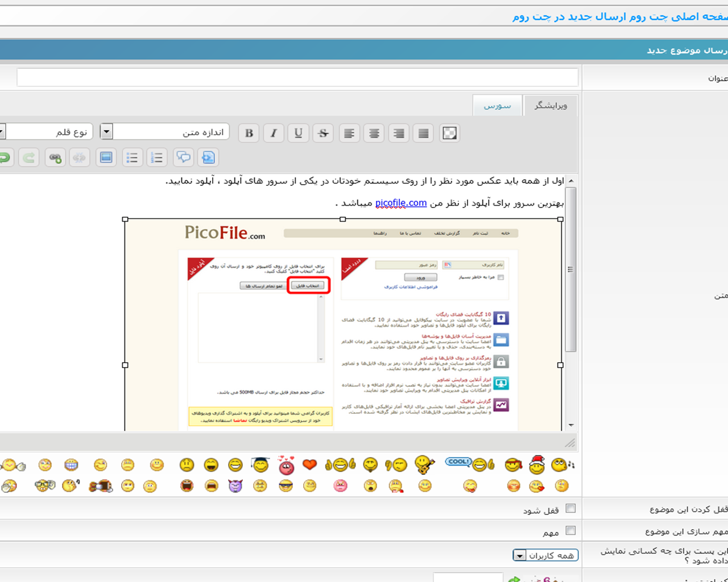Screen dimensions: 728x582
Task: Insert the purple devil emoticon
Action: point(235,485)
